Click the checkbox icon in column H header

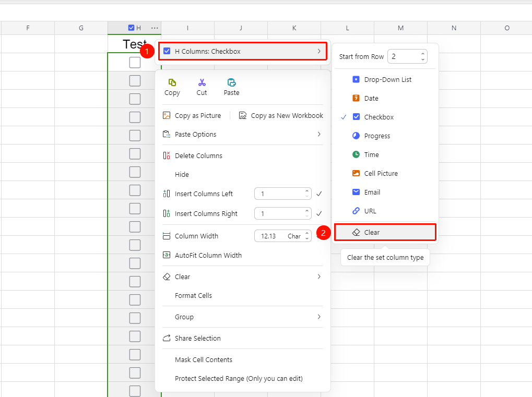pyautogui.click(x=132, y=28)
